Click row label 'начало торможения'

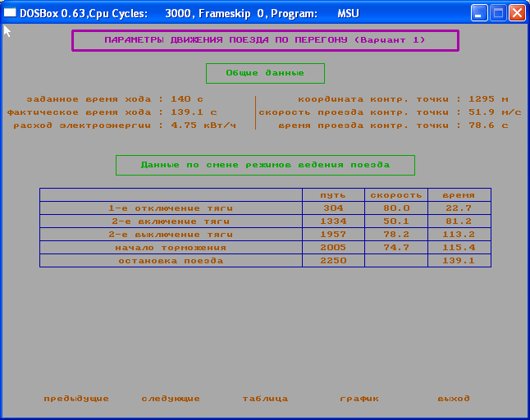click(171, 248)
